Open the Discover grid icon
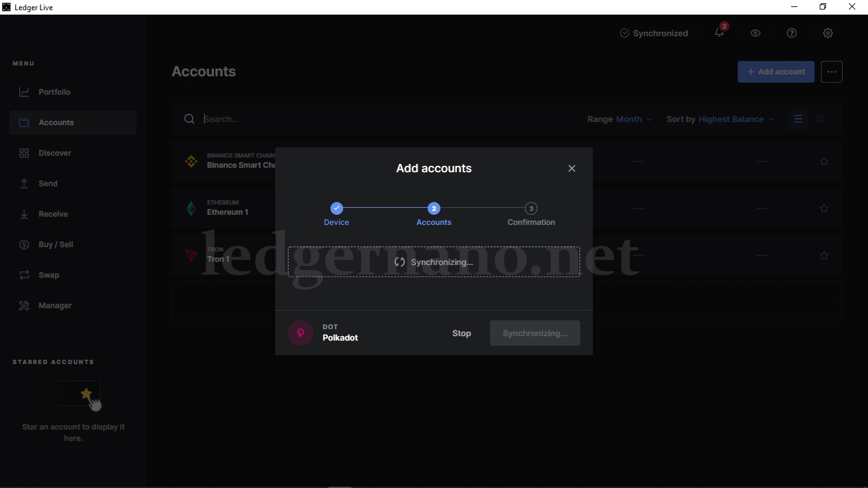This screenshot has width=868, height=488. pos(24,153)
